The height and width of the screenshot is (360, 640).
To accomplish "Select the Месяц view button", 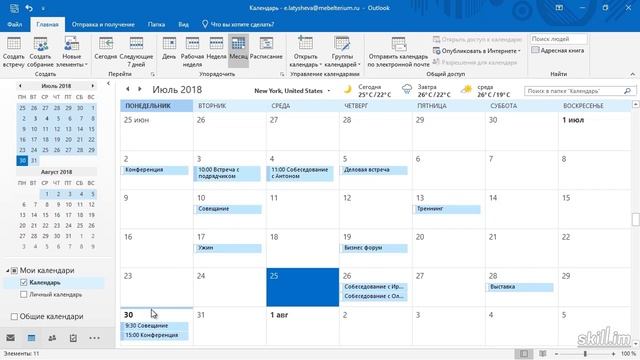I will pos(238,50).
